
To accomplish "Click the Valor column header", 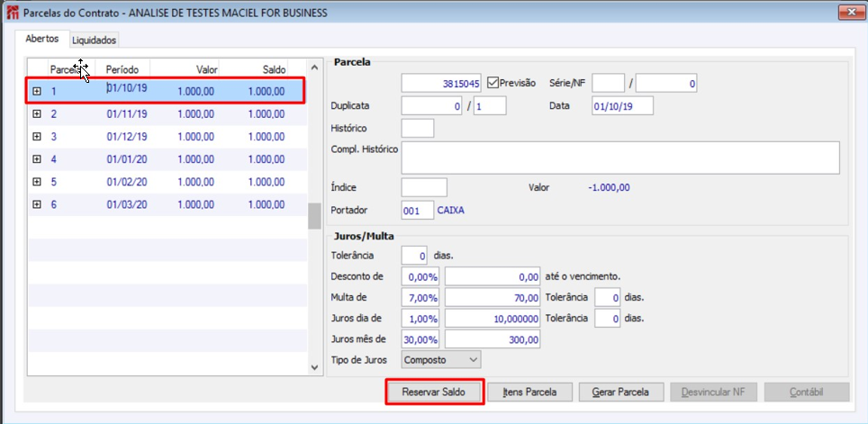I will pos(185,69).
